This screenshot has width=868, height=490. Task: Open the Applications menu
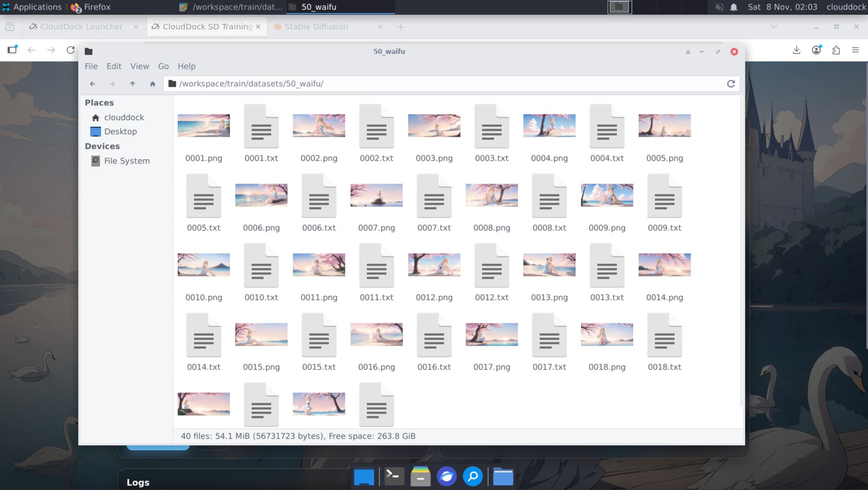(x=32, y=7)
